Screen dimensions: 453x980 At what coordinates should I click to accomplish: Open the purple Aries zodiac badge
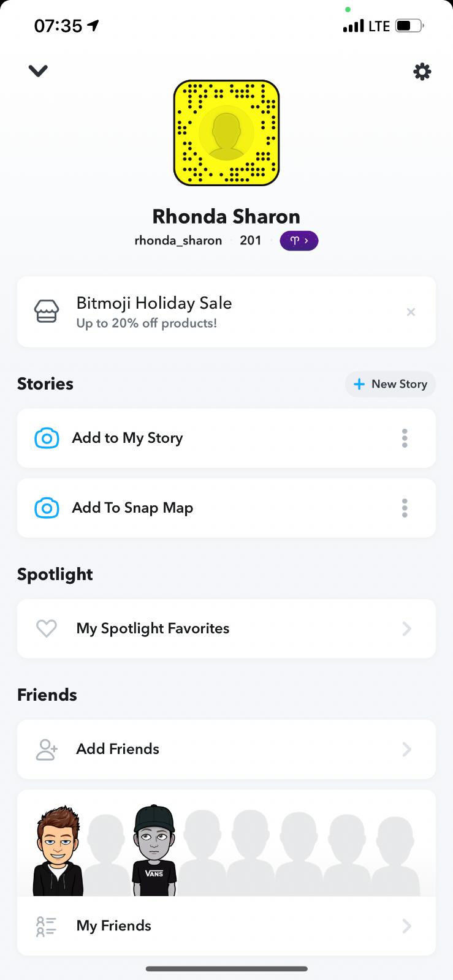[x=299, y=241]
